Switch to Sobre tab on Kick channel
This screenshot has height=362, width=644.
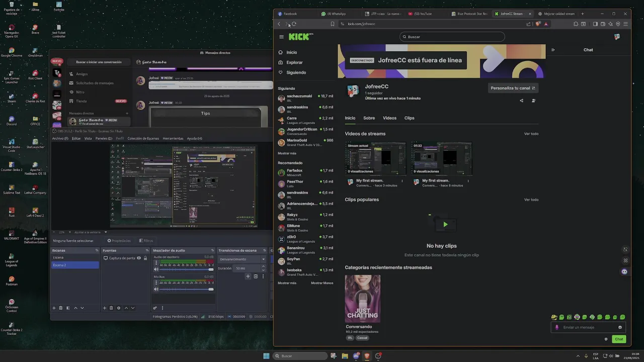click(369, 118)
